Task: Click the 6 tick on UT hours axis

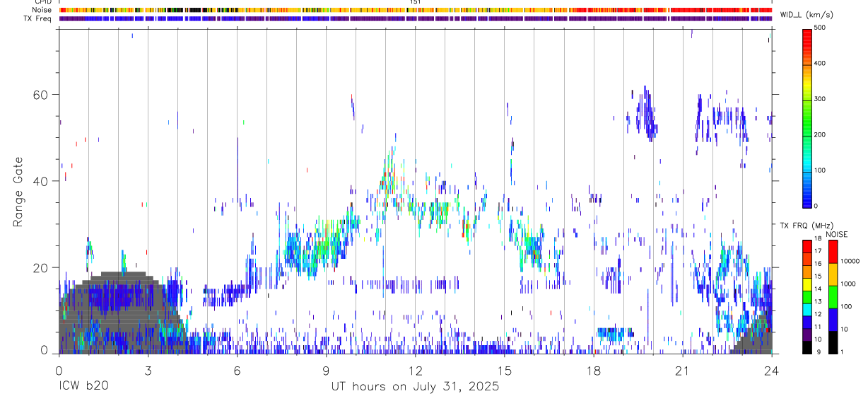Action: 237,370
